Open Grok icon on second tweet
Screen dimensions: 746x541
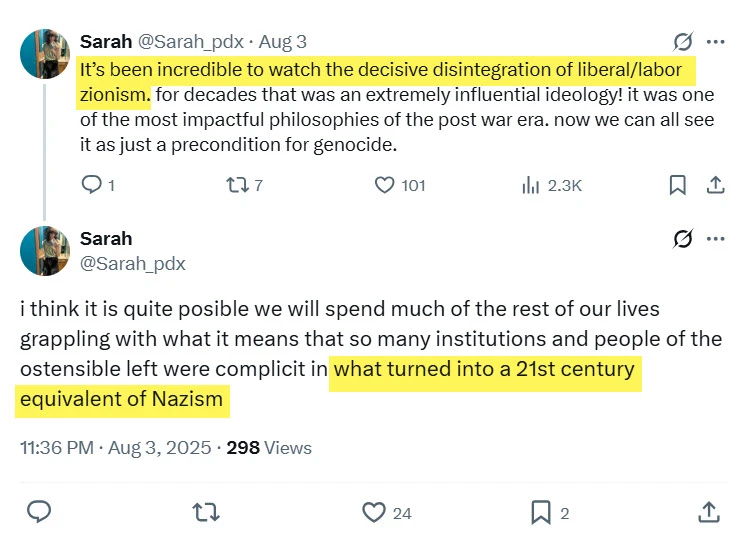pyautogui.click(x=683, y=239)
